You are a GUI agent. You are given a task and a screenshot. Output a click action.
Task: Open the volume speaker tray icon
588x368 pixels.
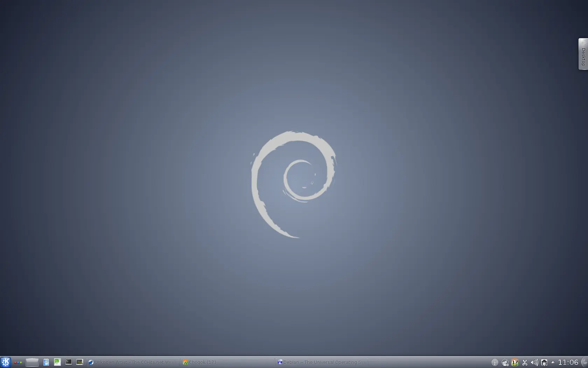[534, 362]
